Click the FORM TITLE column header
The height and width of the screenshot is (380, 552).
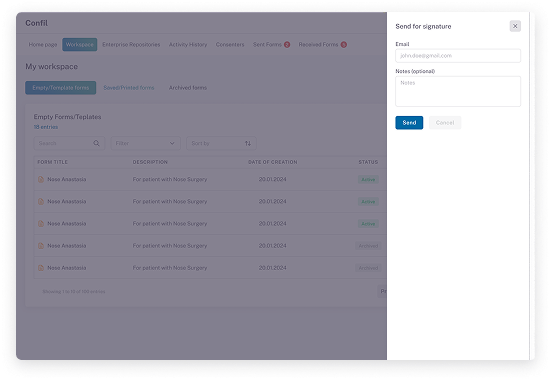pyautogui.click(x=52, y=162)
